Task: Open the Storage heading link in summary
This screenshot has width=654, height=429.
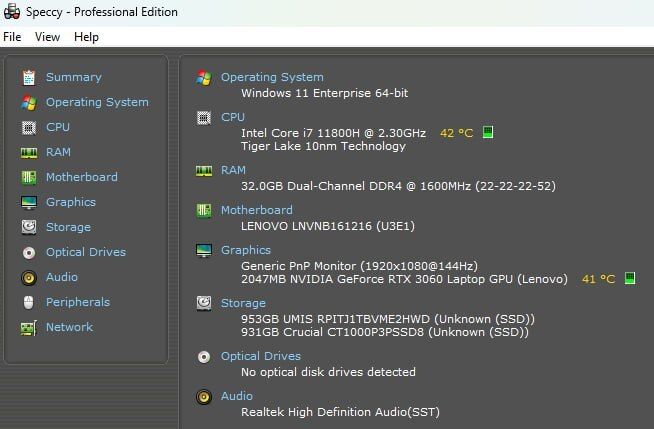Action: [x=243, y=304]
